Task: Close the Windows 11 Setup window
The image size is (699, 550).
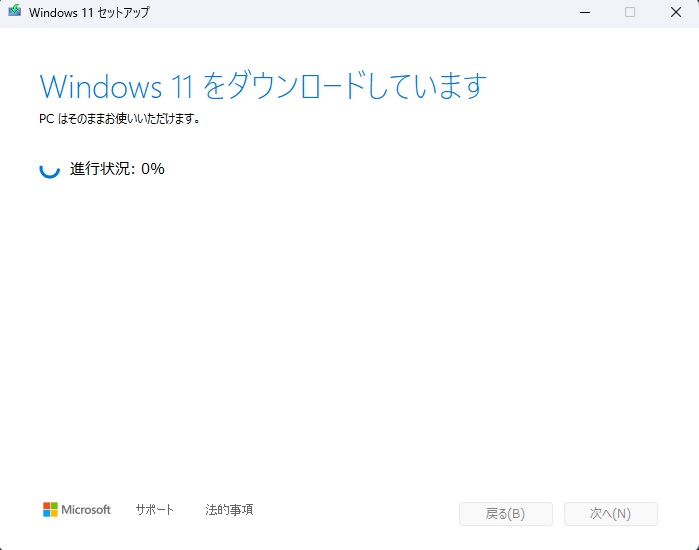Action: 676,12
